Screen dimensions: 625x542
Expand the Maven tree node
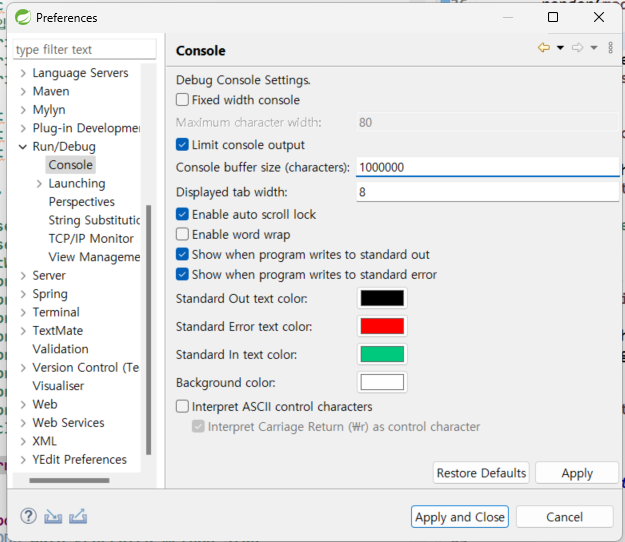(23, 91)
